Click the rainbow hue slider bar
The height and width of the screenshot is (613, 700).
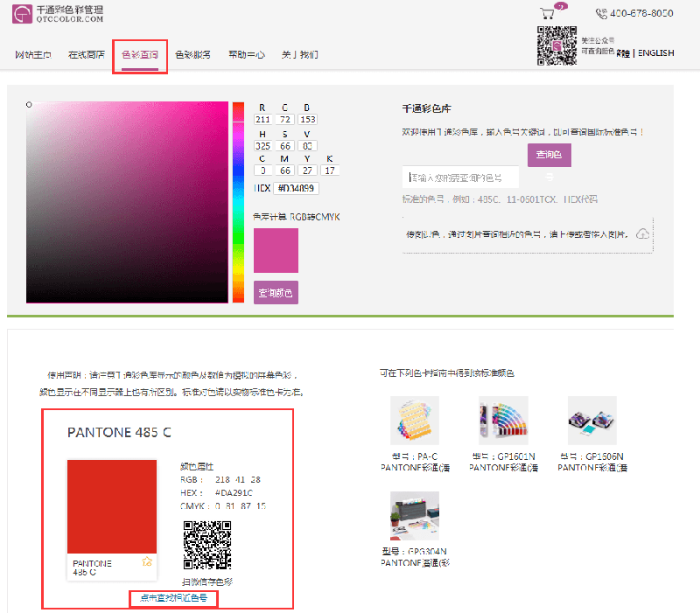238,203
